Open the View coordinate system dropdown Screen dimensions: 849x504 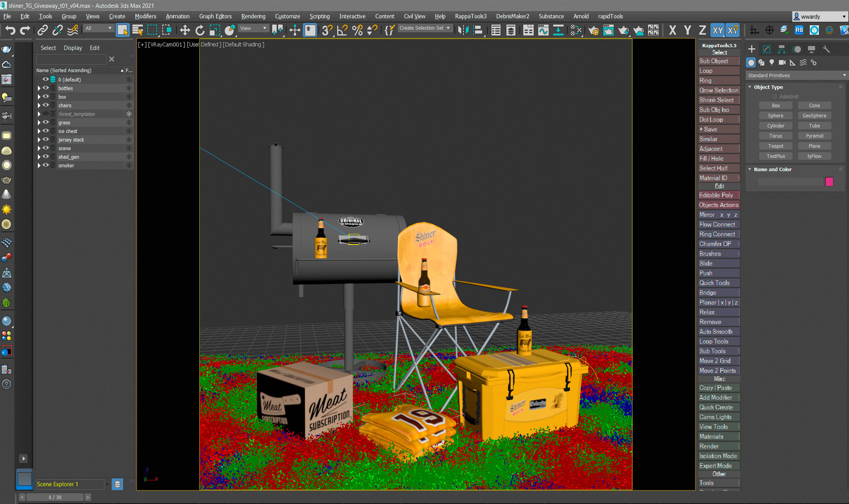point(253,28)
